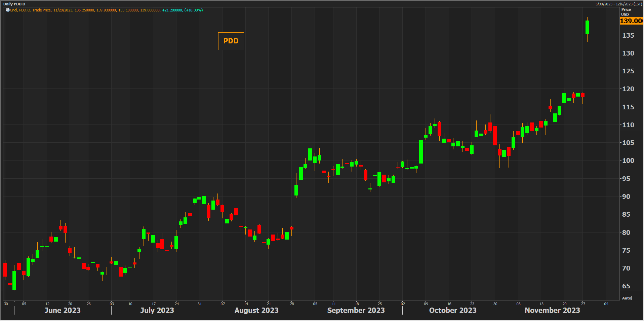Click the October 2023 month label
Viewport: 644px width, 321px height.
click(453, 310)
